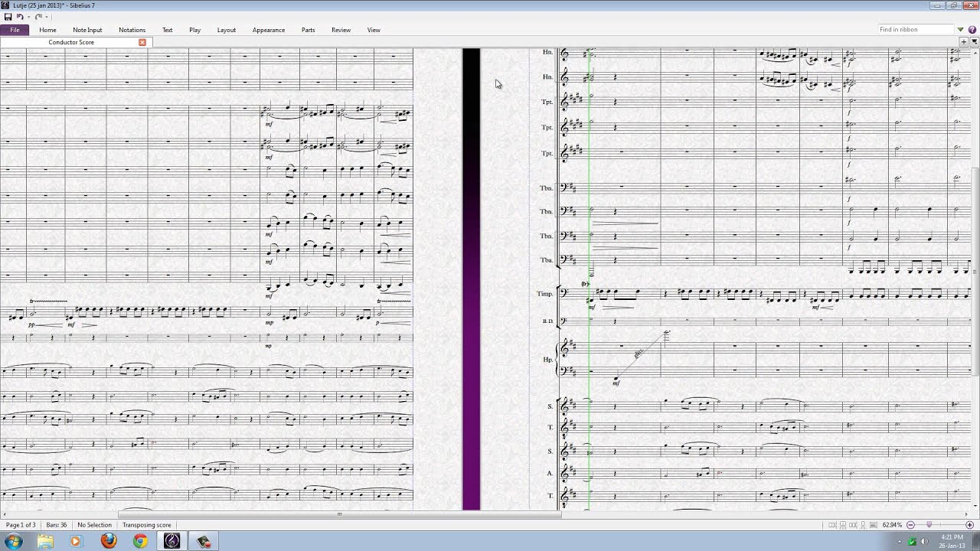Open the Review ribbon tab
Screen dimensions: 980x551
[341, 30]
